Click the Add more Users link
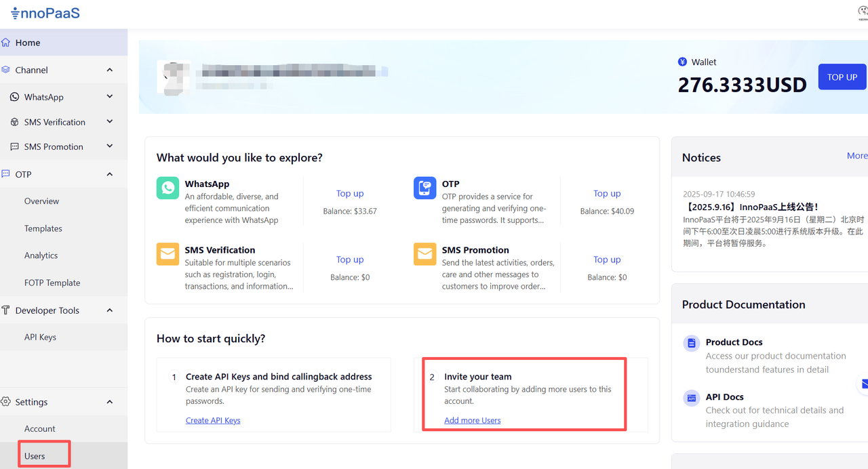This screenshot has width=868, height=469. click(472, 420)
